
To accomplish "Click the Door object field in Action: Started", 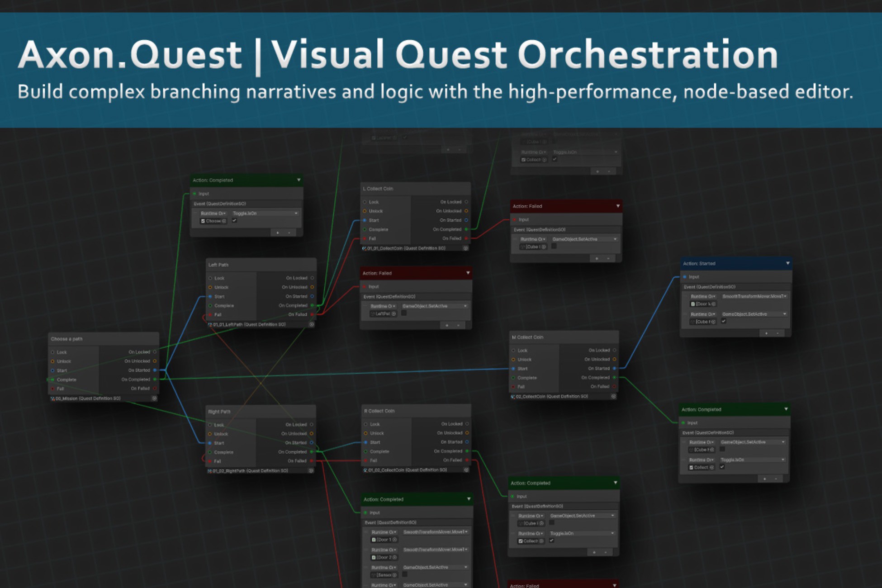I will pyautogui.click(x=703, y=304).
